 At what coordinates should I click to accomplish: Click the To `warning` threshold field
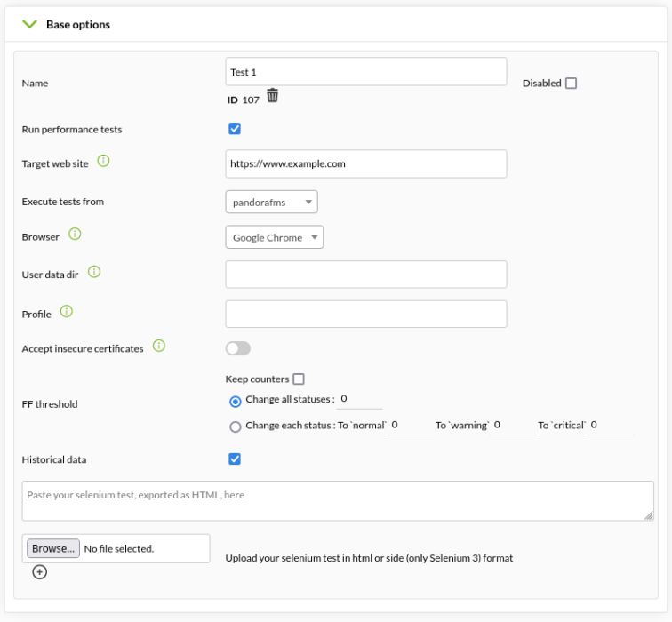pos(513,426)
